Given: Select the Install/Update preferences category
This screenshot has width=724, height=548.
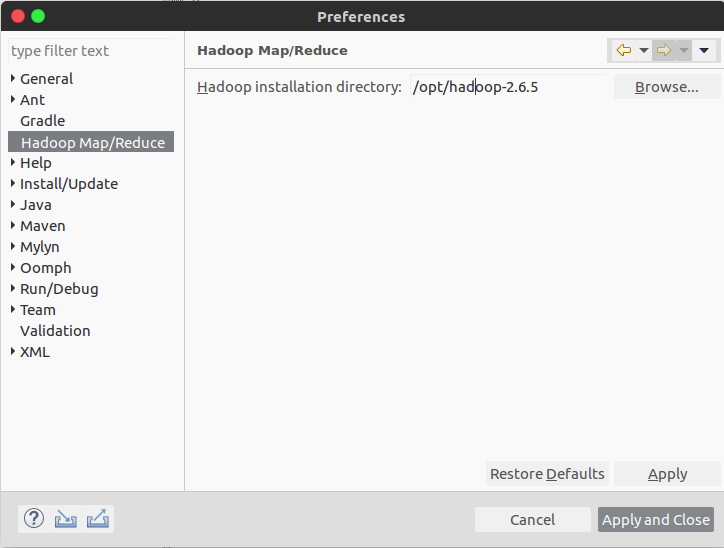Looking at the screenshot, I should coord(69,184).
